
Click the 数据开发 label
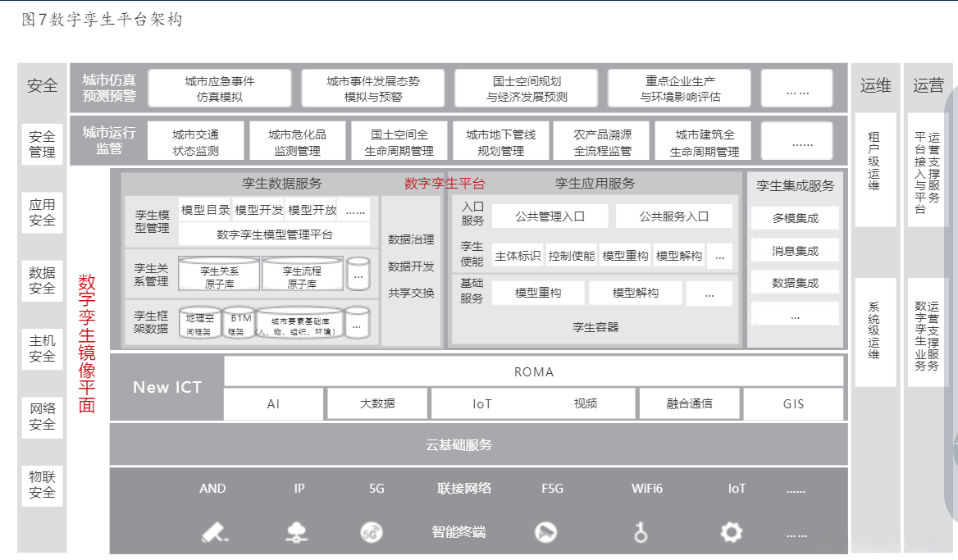pyautogui.click(x=411, y=266)
